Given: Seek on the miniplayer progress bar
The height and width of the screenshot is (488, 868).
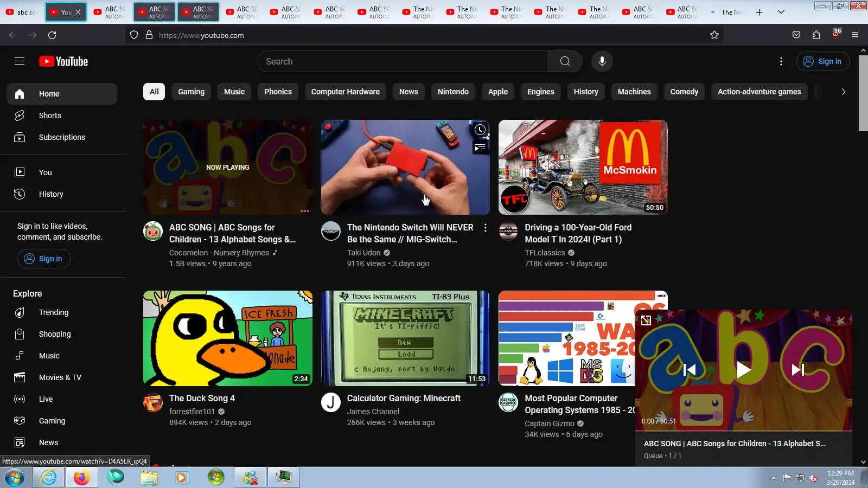Looking at the screenshot, I should pos(744,431).
